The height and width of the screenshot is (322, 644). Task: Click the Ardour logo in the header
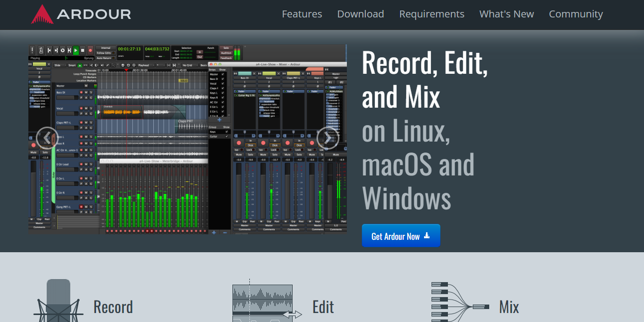[81, 14]
